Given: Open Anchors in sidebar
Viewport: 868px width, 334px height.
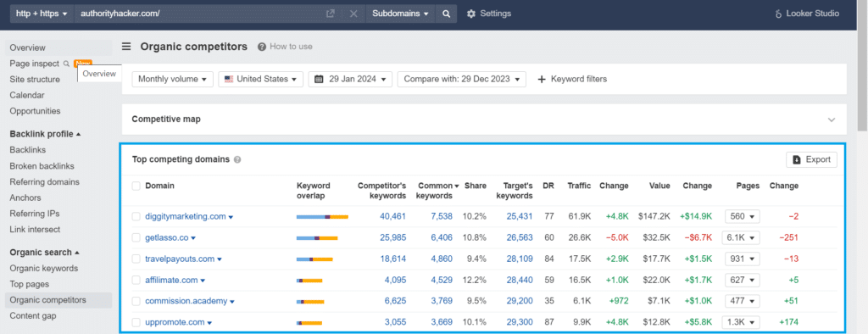Looking at the screenshot, I should (25, 198).
